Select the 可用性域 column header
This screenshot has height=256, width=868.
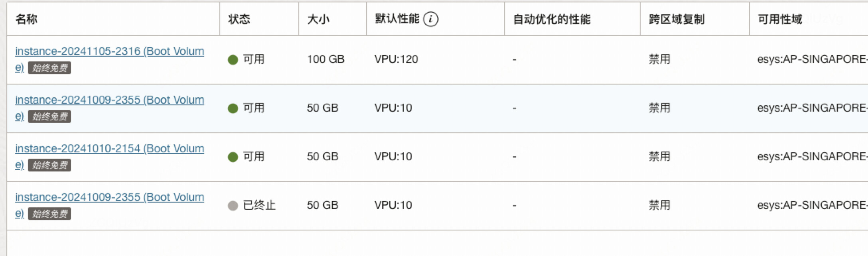point(779,19)
